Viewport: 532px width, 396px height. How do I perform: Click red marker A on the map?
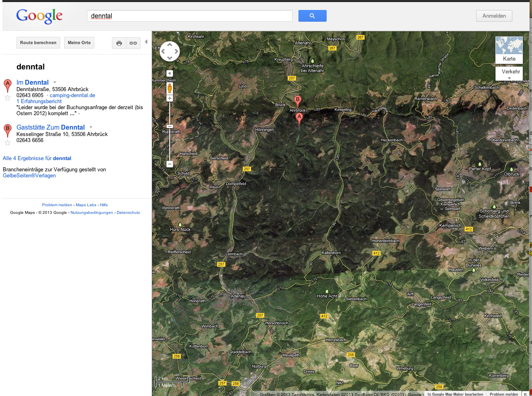pyautogui.click(x=299, y=117)
